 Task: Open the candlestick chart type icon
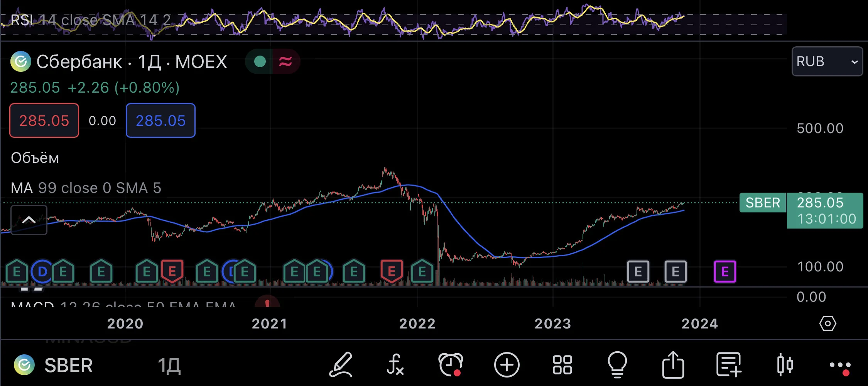[785, 364]
